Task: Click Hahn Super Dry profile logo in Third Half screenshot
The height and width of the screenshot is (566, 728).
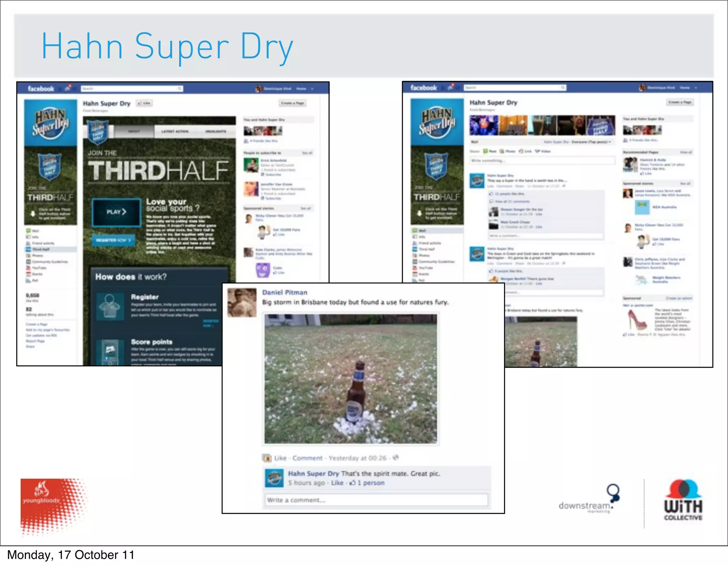Action: coord(50,123)
